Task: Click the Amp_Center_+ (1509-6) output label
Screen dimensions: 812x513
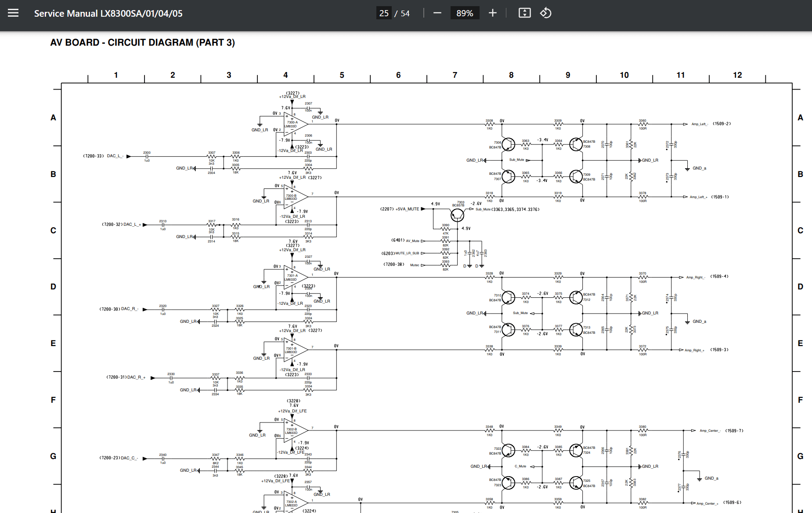Action: coord(719,503)
